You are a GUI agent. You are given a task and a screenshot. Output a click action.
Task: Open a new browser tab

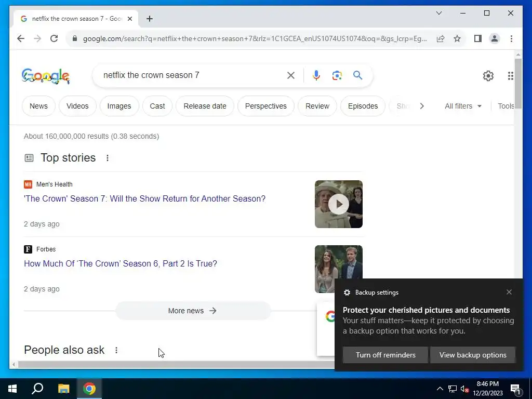[150, 19]
